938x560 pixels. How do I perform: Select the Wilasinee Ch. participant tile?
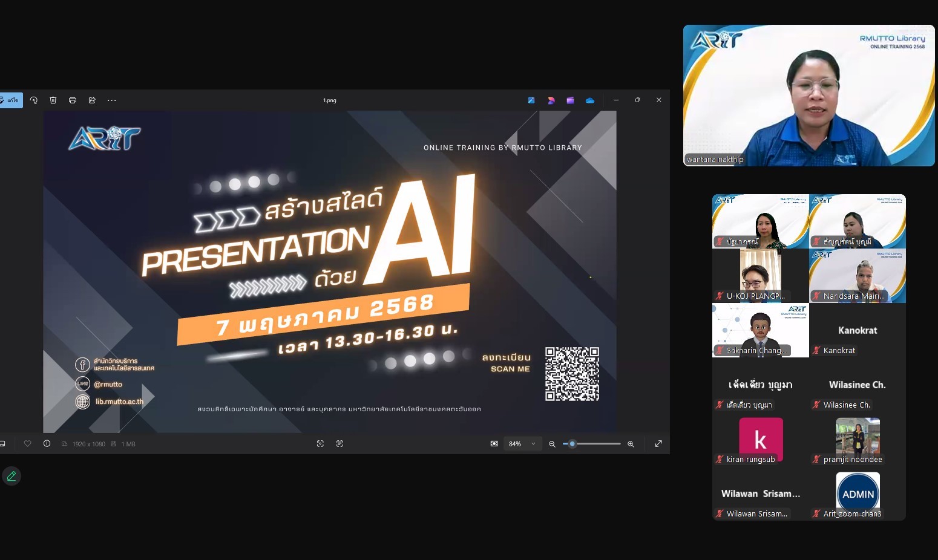pyautogui.click(x=858, y=385)
